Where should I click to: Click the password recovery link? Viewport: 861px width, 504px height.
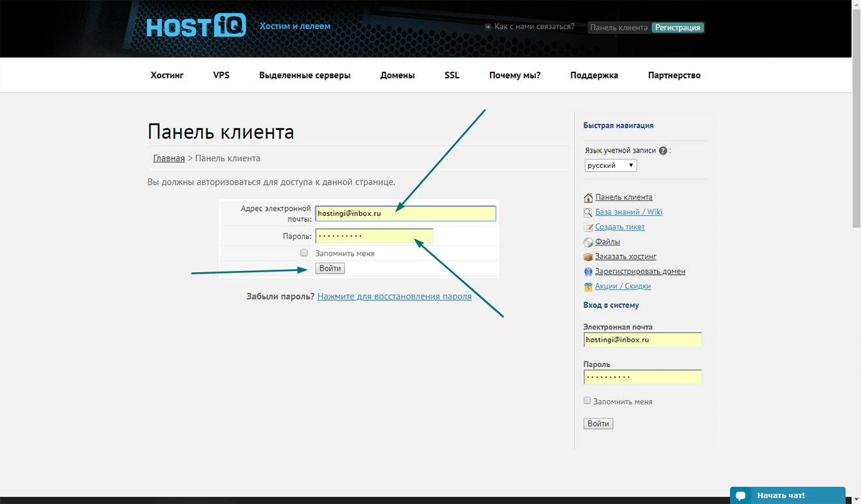394,296
